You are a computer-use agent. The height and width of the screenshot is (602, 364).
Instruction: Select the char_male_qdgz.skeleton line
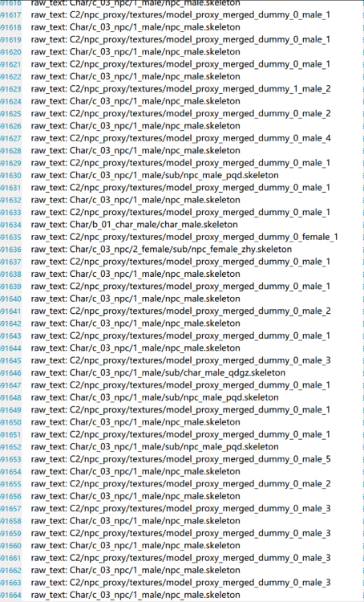tap(158, 372)
